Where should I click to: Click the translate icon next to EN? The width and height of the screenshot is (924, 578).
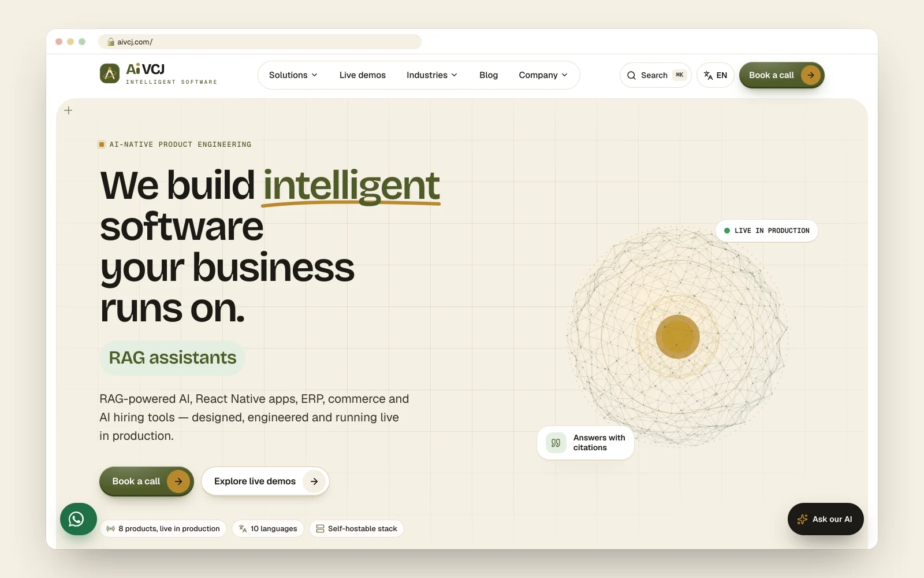point(708,75)
